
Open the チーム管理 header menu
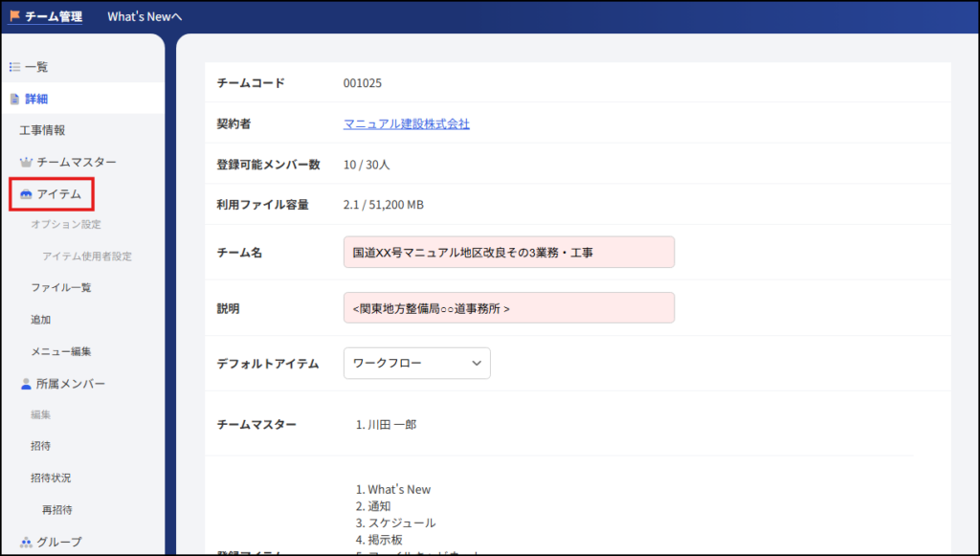[x=54, y=16]
